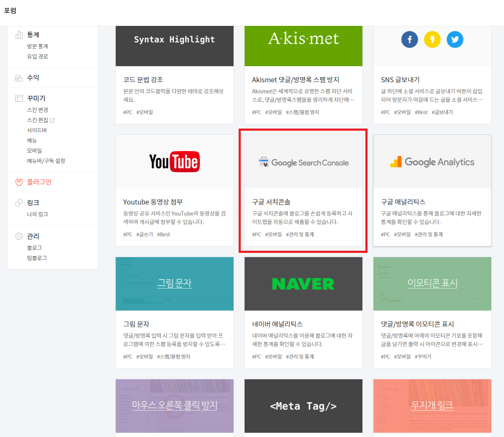Open 통계 menu section
The image size is (504, 437).
(x=33, y=35)
